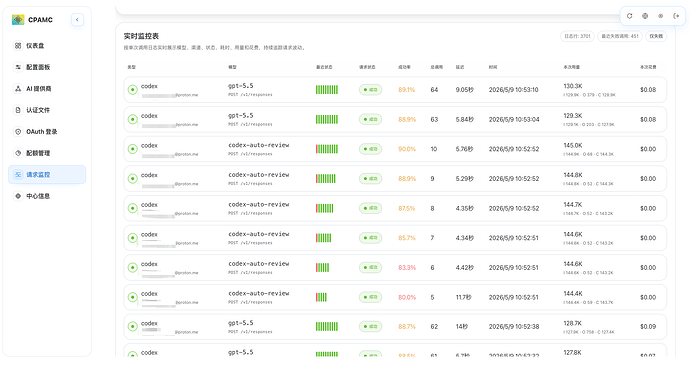Click the 89.1% success rate
Screen dimensions: 690x365
[x=407, y=90]
